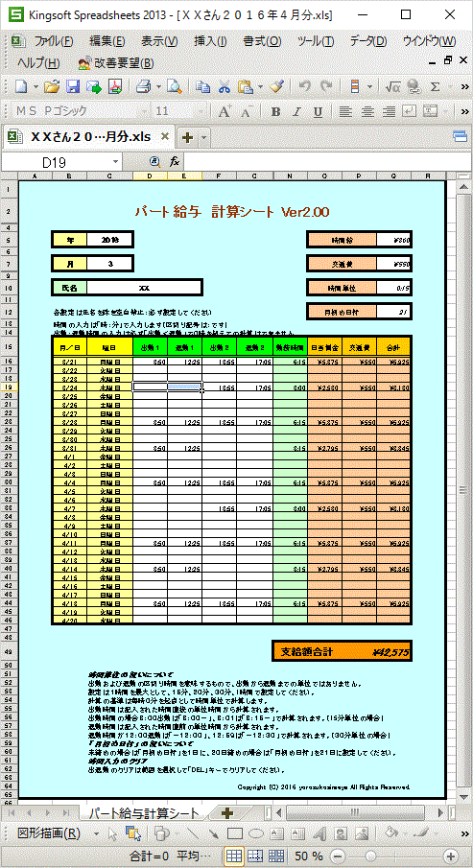Click the AutoSum sigma icon
Screen dimensions: 473x868
(436, 86)
